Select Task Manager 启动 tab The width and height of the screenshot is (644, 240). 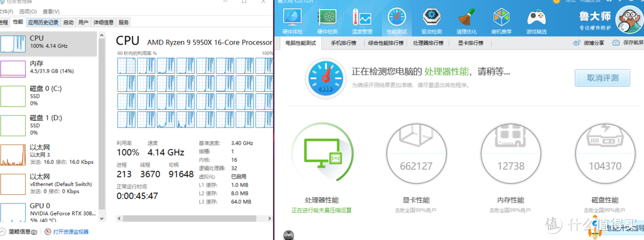[x=68, y=22]
